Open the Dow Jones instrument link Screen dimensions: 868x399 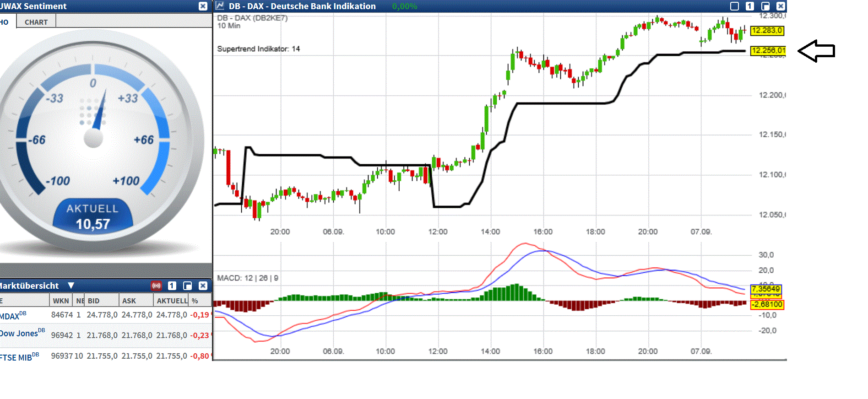(x=22, y=333)
